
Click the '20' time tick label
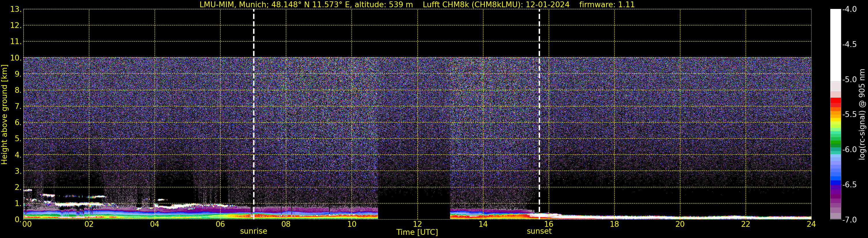point(680,224)
